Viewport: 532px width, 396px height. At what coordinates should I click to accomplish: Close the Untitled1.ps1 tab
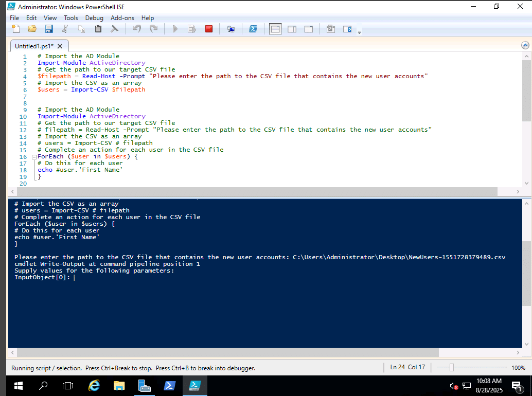[x=60, y=46]
